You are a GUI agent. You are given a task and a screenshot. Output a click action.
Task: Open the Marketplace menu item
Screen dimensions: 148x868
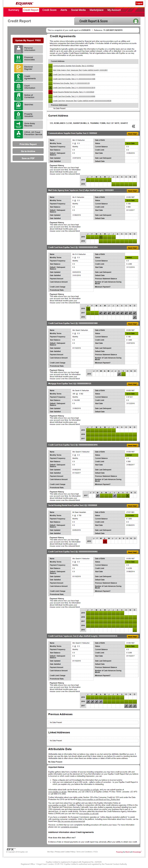click(x=96, y=10)
